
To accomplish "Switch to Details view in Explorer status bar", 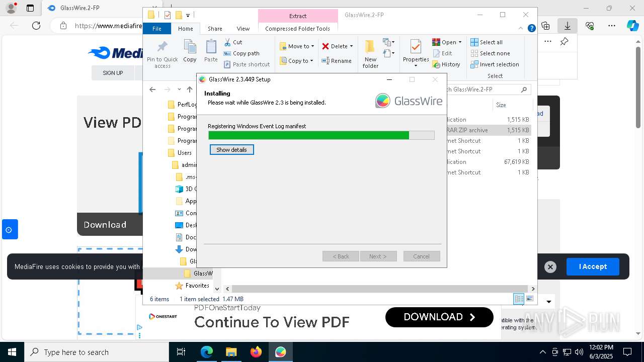I will [519, 299].
